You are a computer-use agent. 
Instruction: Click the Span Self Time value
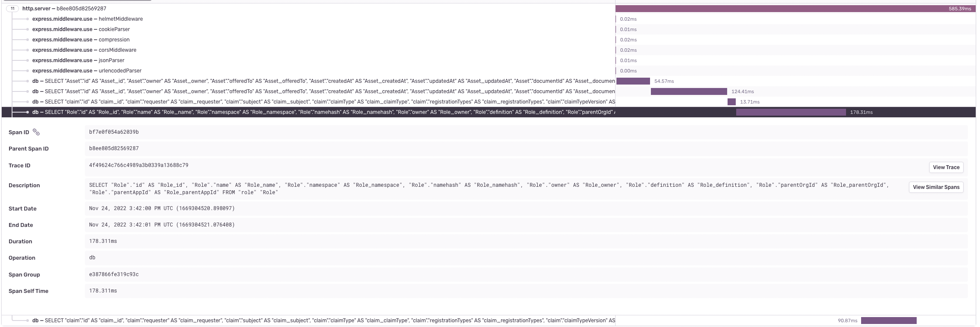[103, 291]
